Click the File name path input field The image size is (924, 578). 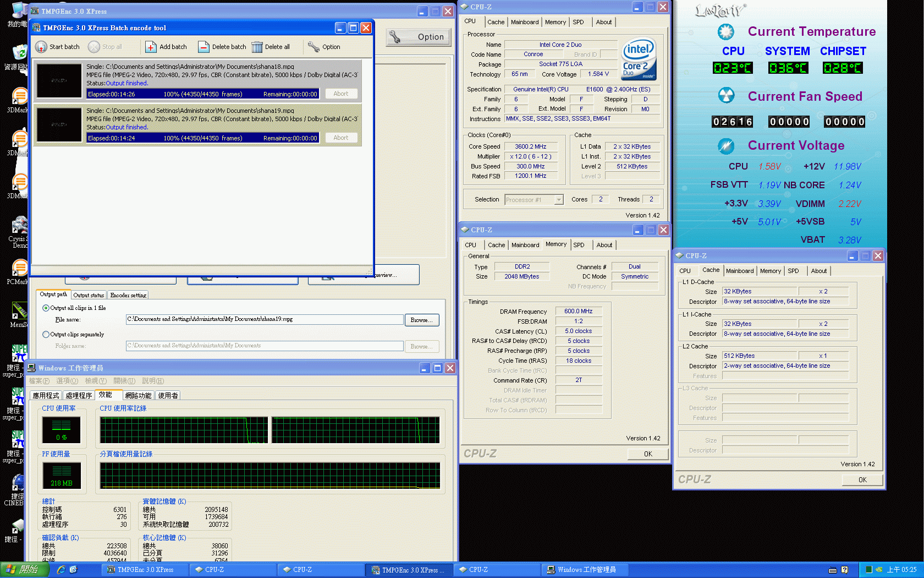click(265, 319)
